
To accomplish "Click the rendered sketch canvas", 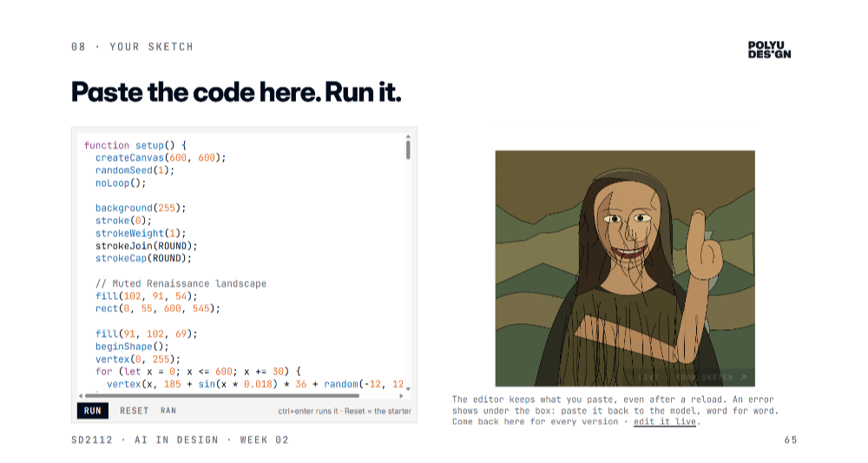I will click(x=625, y=268).
